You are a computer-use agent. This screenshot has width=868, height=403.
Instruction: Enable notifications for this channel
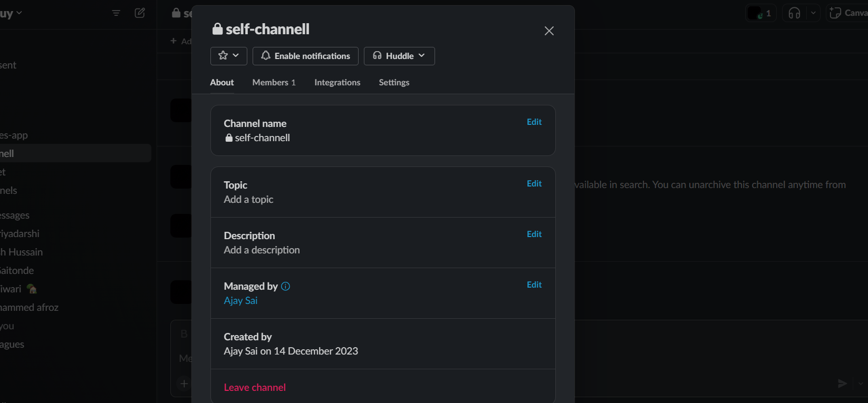click(x=305, y=56)
